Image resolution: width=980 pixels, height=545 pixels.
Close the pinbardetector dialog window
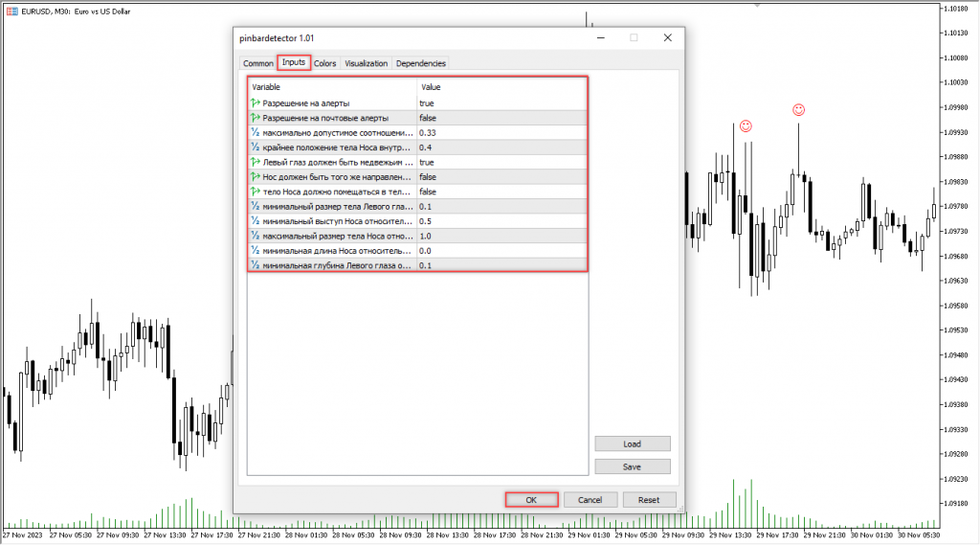[x=667, y=37]
